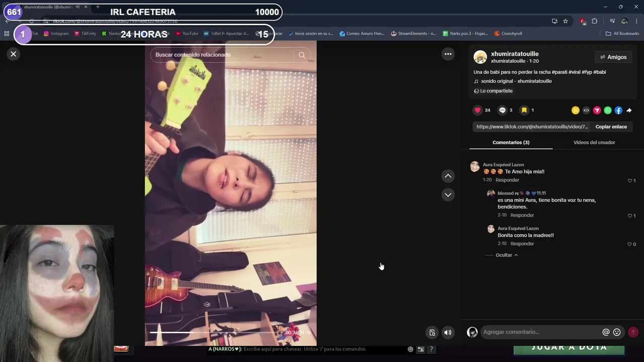
Task: Open the Crunchyroll bookmark
Action: pyautogui.click(x=508, y=34)
